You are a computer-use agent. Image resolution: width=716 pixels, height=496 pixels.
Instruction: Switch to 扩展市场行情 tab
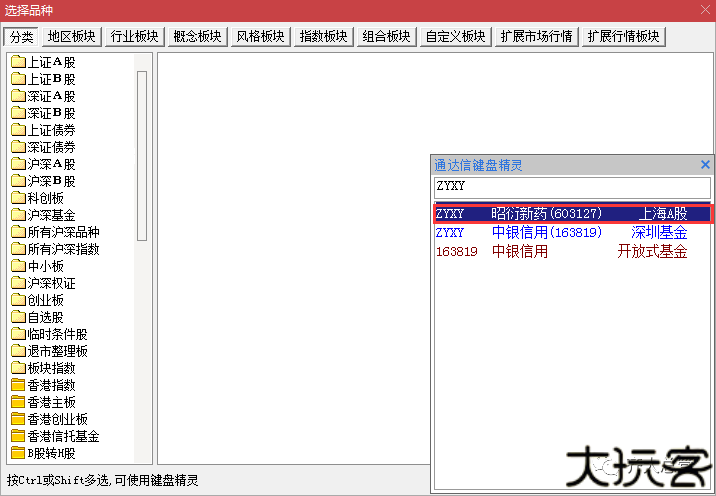pos(537,37)
